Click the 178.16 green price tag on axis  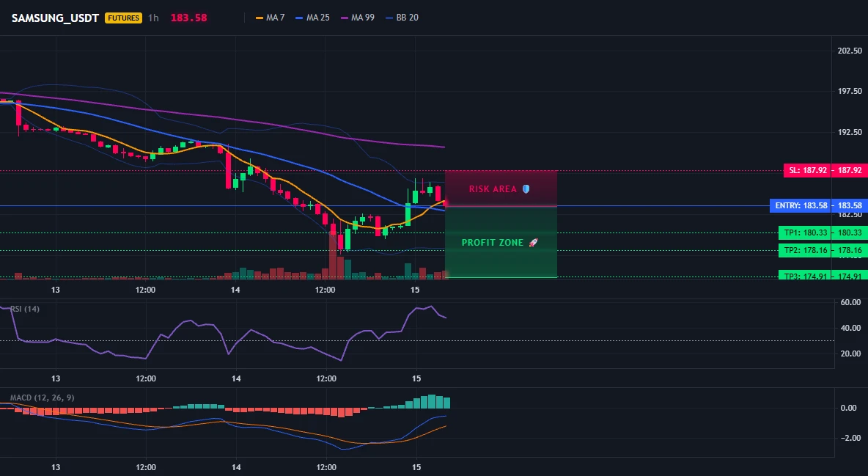click(x=850, y=250)
